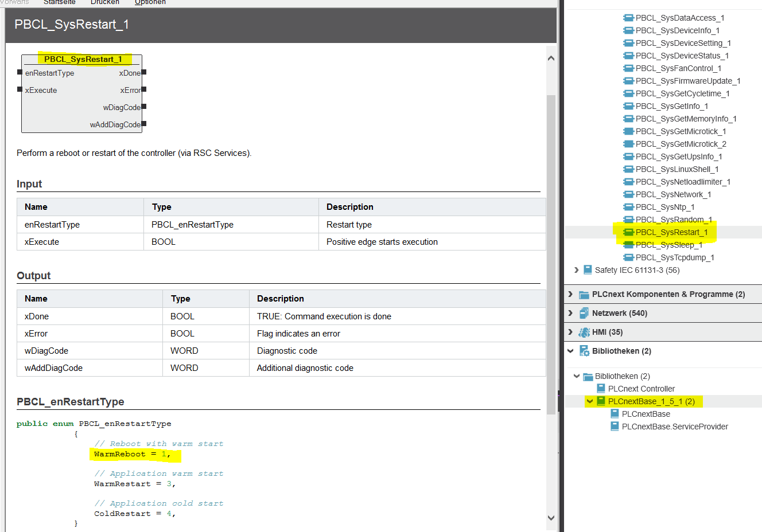Expand the Netzwerk (540) section
This screenshot has height=532, width=762.
pos(570,313)
